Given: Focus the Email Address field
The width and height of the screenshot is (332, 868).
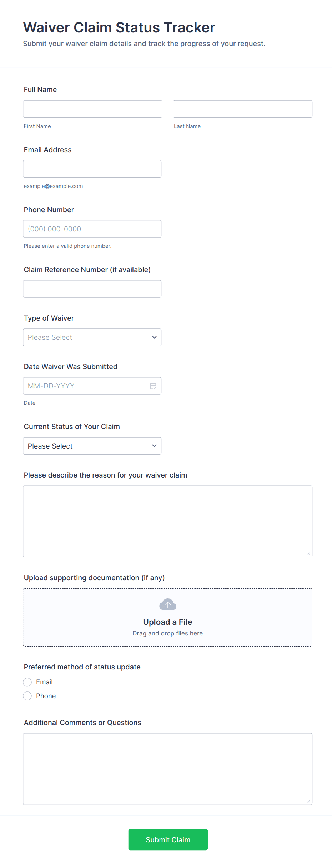Looking at the screenshot, I should pos(92,169).
